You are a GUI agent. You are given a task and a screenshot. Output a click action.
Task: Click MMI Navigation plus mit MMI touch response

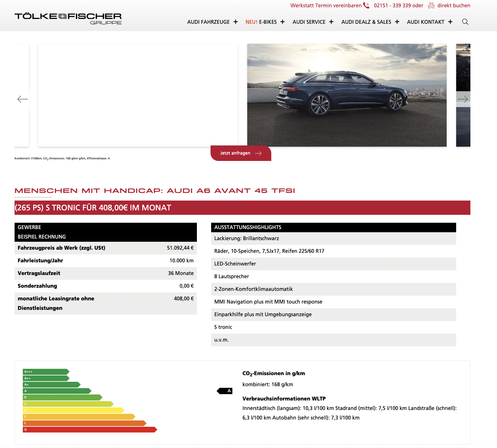[x=334, y=302]
